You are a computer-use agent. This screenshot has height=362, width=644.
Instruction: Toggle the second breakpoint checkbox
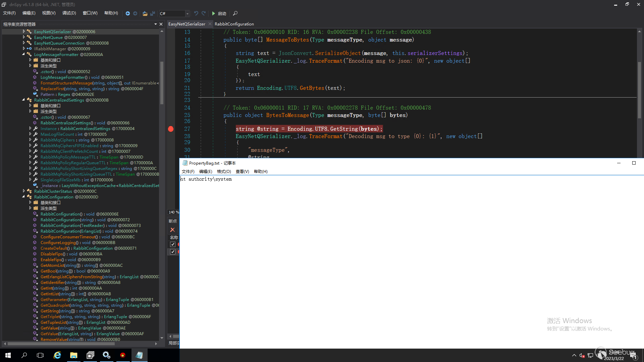coord(173,252)
